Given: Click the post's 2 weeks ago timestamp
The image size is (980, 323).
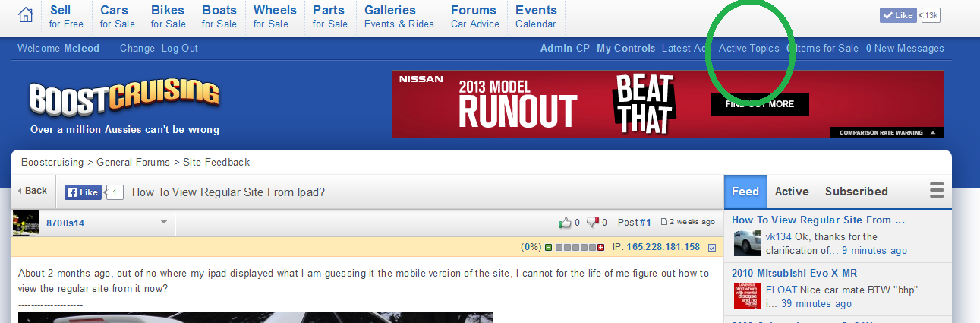Looking at the screenshot, I should click(x=689, y=223).
